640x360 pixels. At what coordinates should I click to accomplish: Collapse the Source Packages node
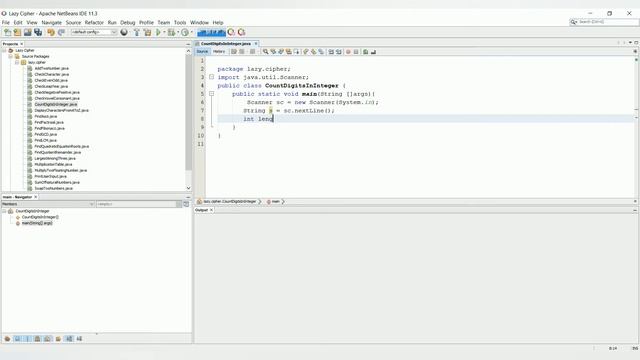[11, 56]
